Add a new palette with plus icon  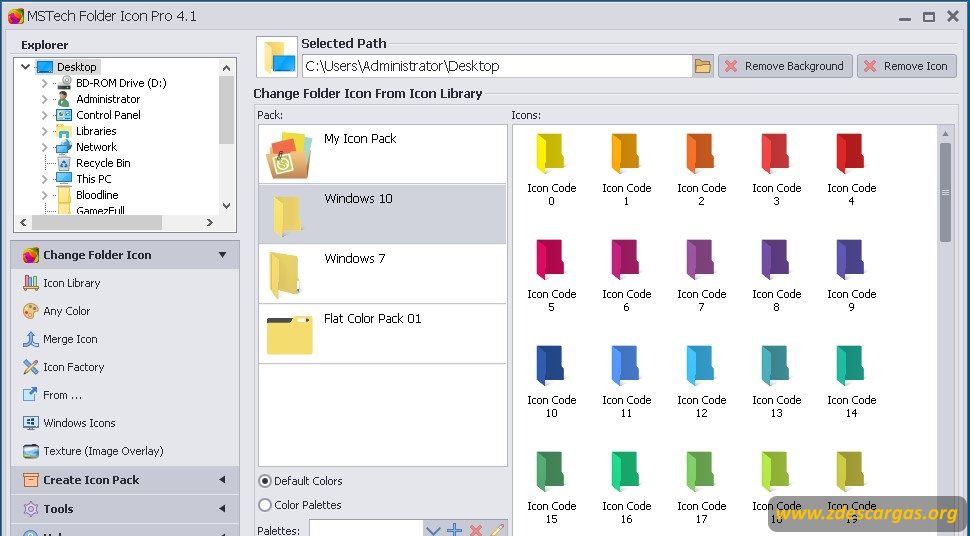pos(455,530)
